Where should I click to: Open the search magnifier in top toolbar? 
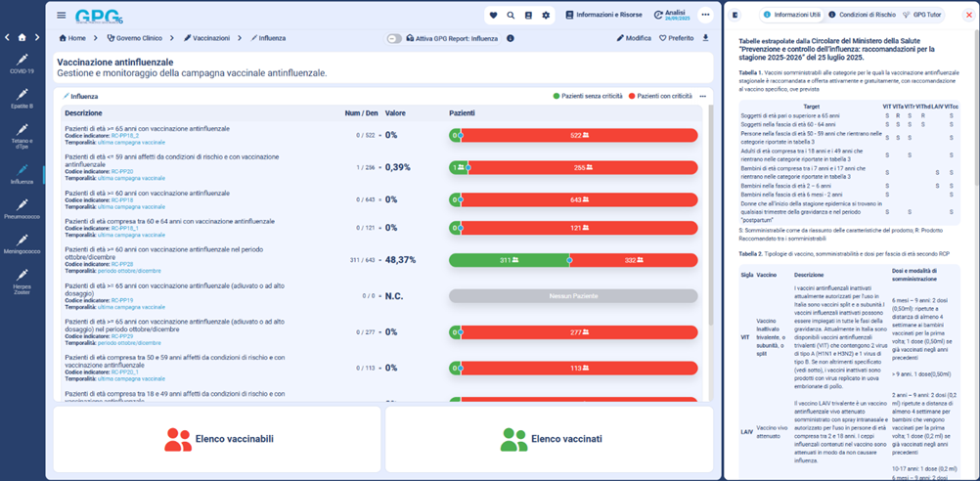(511, 16)
